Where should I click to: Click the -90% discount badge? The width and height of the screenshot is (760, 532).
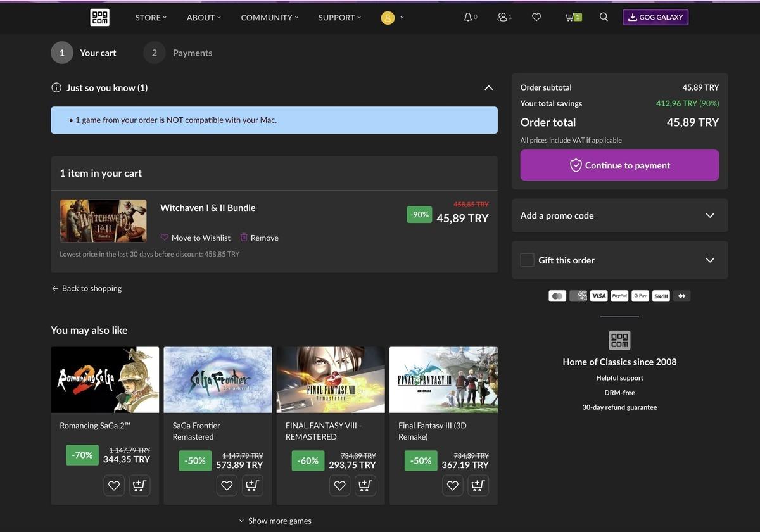click(419, 215)
